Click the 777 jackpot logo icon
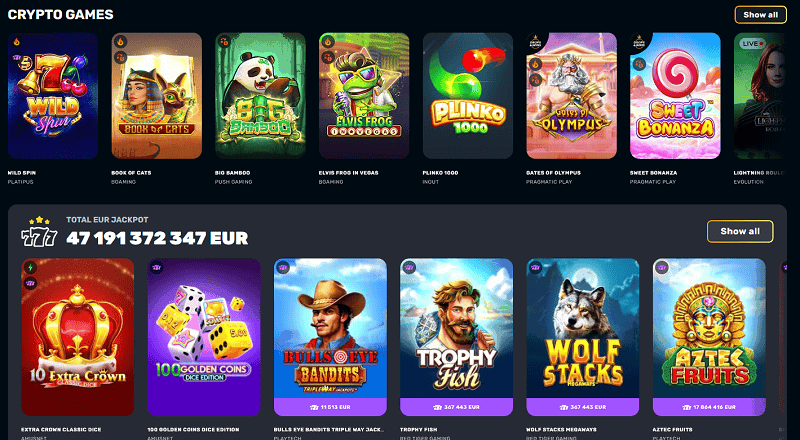The height and width of the screenshot is (440, 800). click(39, 232)
